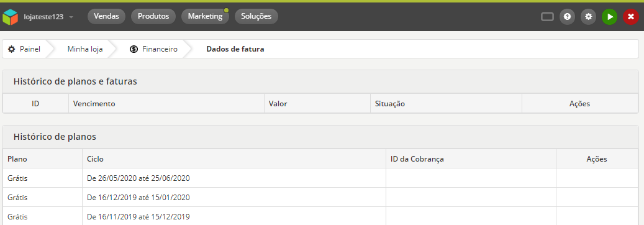Open the settings gear icon
Screen dimensions: 644x225
point(589,17)
